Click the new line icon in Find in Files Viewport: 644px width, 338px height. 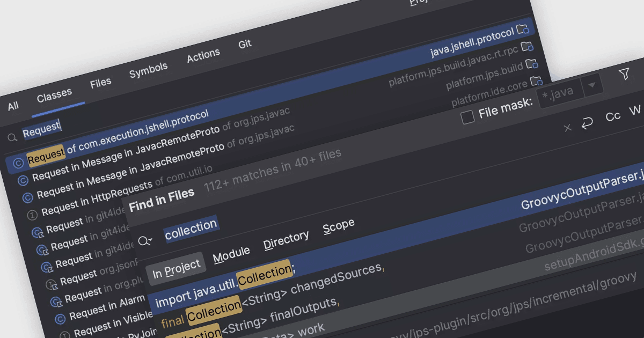tap(588, 123)
